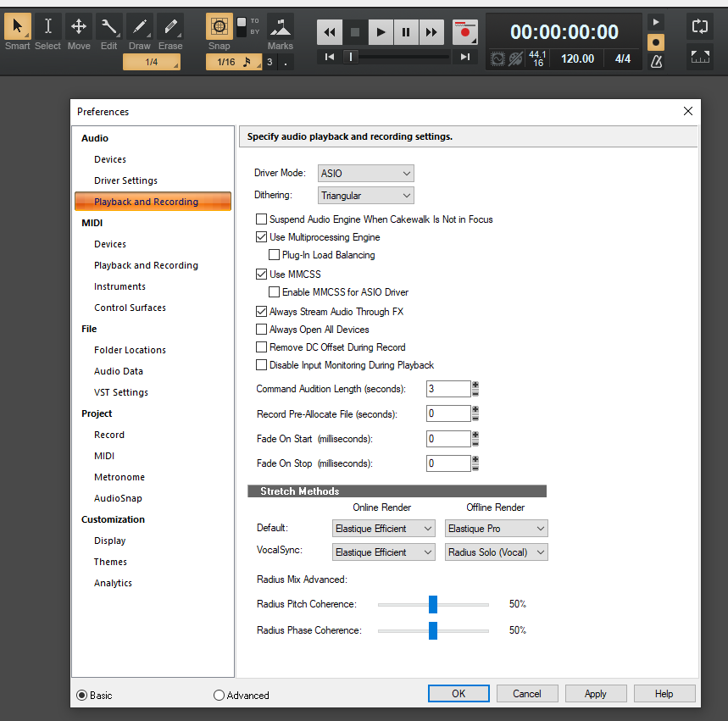Open the Metronome preferences page

pos(119,477)
